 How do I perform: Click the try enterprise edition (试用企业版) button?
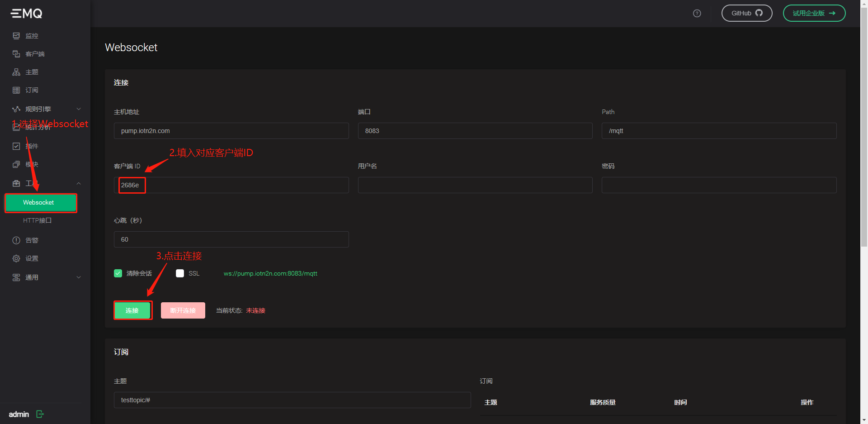pos(814,13)
